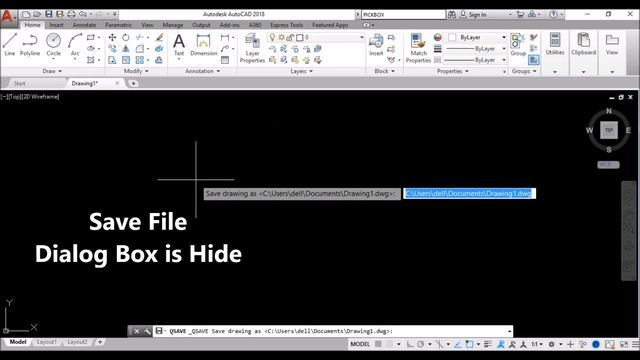Open the Clipboard panel button
This screenshot has width=640, height=360.
pyautogui.click(x=583, y=45)
